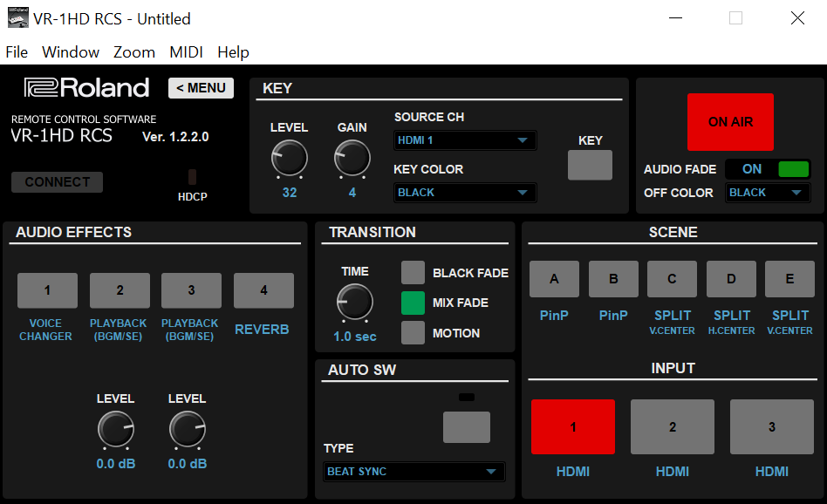This screenshot has height=504, width=827.
Task: Click the 0.0 dB value under effect 3
Action: (x=188, y=464)
